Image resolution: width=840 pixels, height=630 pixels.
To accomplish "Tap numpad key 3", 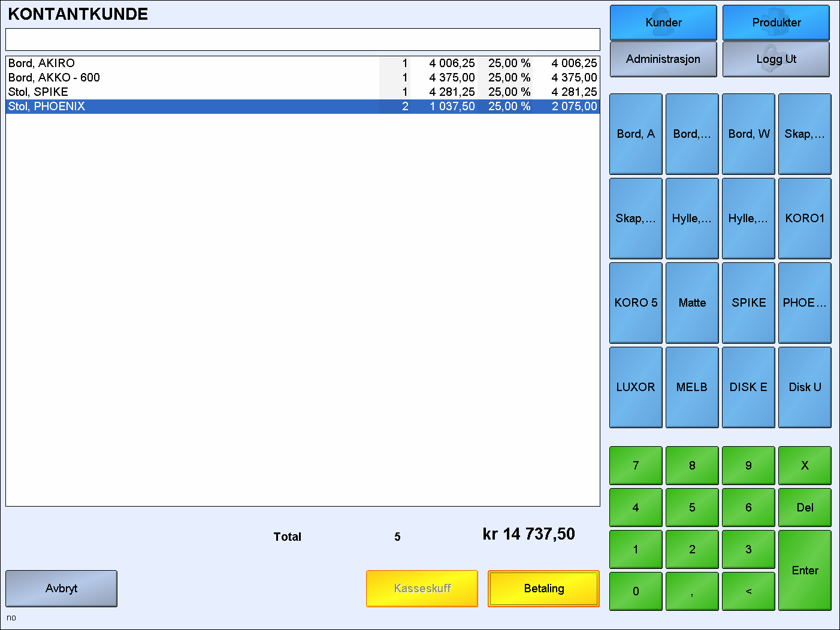I will click(x=748, y=549).
